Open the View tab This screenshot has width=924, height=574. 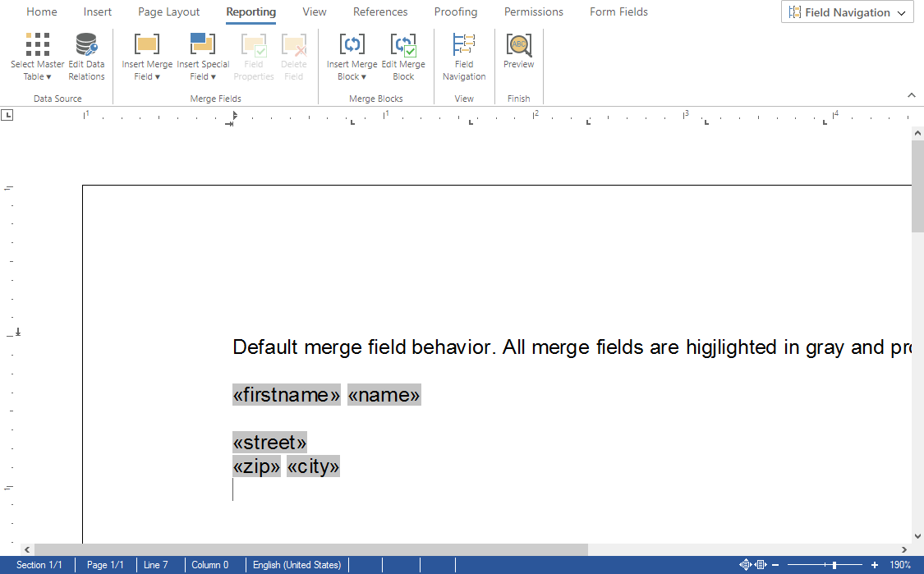coord(314,11)
